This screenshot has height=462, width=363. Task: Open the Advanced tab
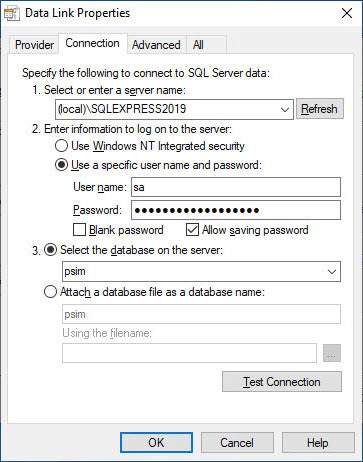(156, 45)
